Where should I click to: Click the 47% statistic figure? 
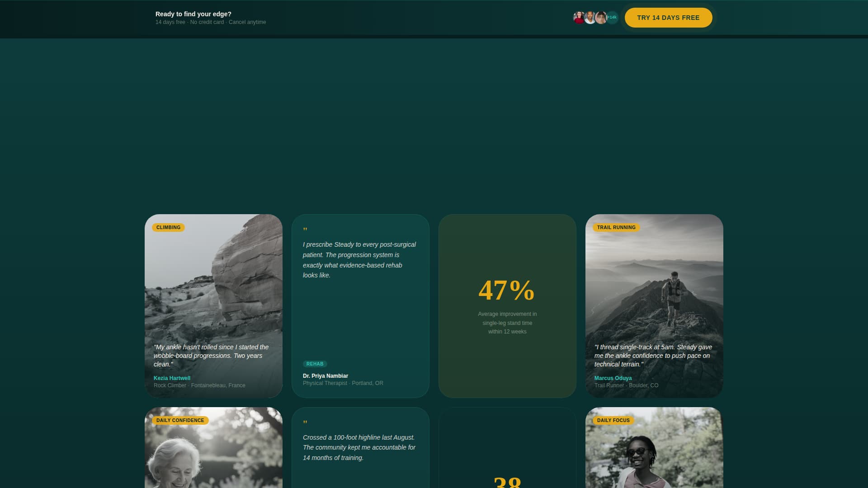click(x=507, y=290)
